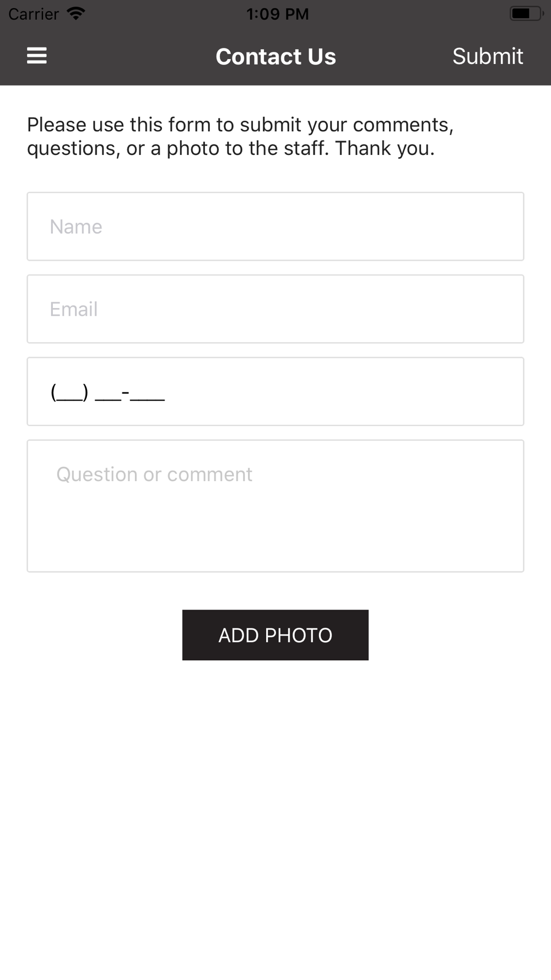Image resolution: width=551 pixels, height=980 pixels.
Task: Tap the 1:09 PM clock
Action: tap(278, 14)
